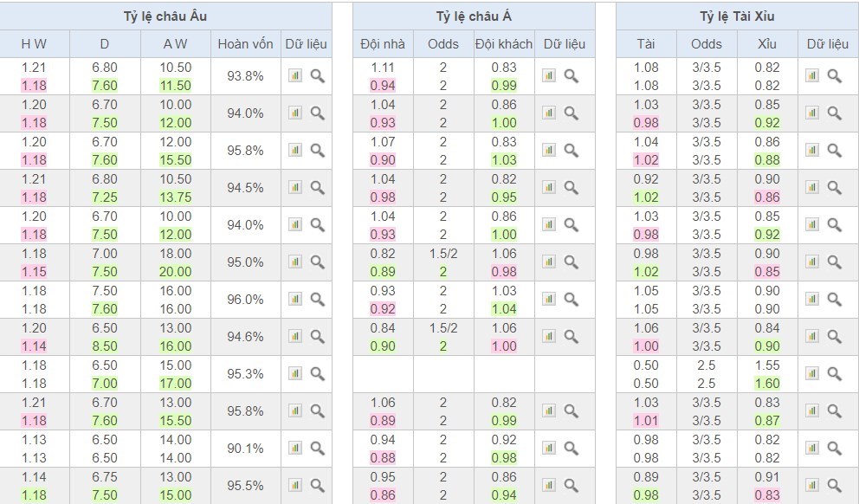The width and height of the screenshot is (859, 504).
Task: Open chart icon in the 96.0% payout row
Action: pos(295,300)
